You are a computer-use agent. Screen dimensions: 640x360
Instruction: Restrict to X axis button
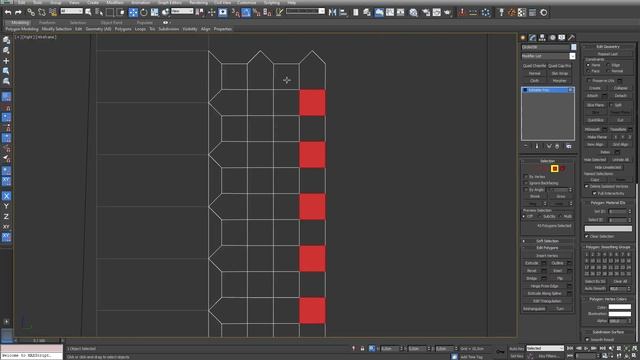(6, 196)
